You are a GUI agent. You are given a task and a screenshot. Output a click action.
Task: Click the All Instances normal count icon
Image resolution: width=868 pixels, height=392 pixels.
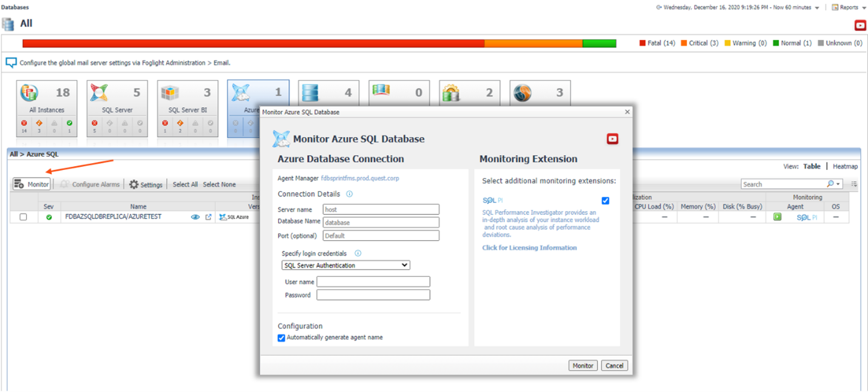(69, 123)
